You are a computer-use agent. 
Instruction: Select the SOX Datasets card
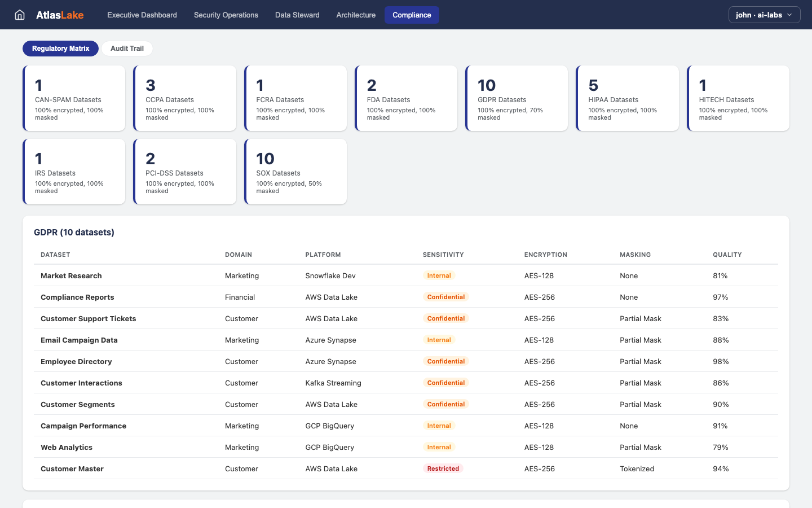click(295, 171)
